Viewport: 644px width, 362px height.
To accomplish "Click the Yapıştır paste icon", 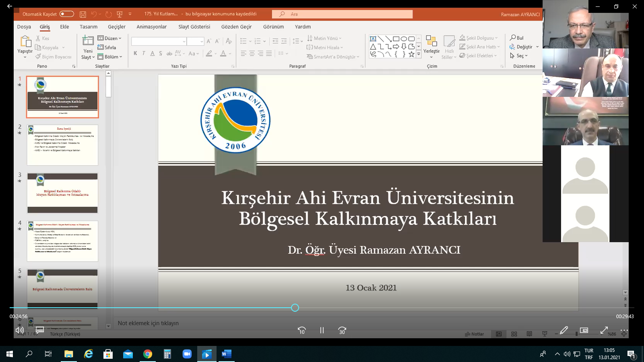I will [x=25, y=41].
